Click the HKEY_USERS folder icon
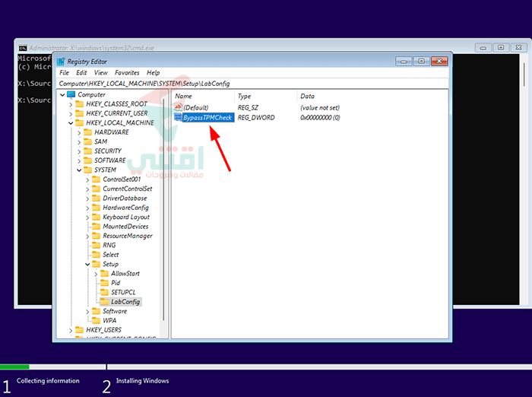This screenshot has height=397, width=532. point(79,330)
